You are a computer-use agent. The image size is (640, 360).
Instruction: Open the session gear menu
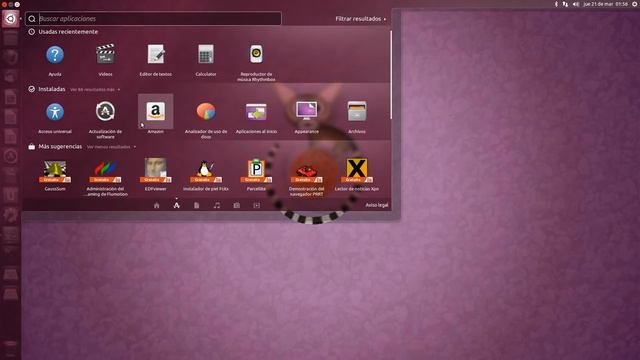click(635, 4)
